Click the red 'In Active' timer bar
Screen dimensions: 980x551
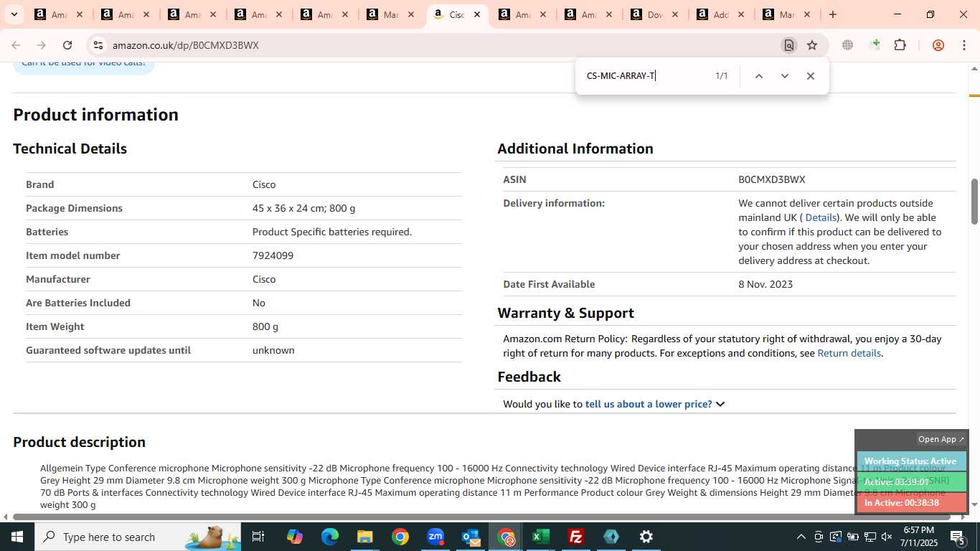coord(911,503)
